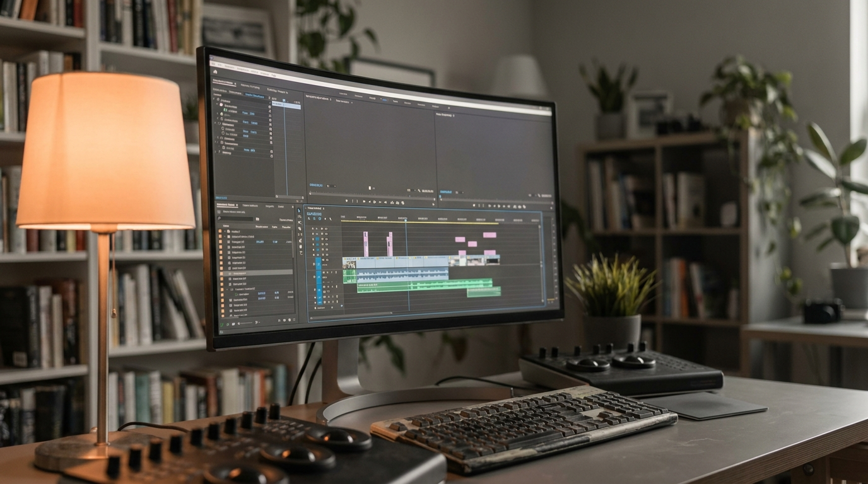This screenshot has height=484, width=868.
Task: Select the Pen tool
Action: tap(300, 241)
